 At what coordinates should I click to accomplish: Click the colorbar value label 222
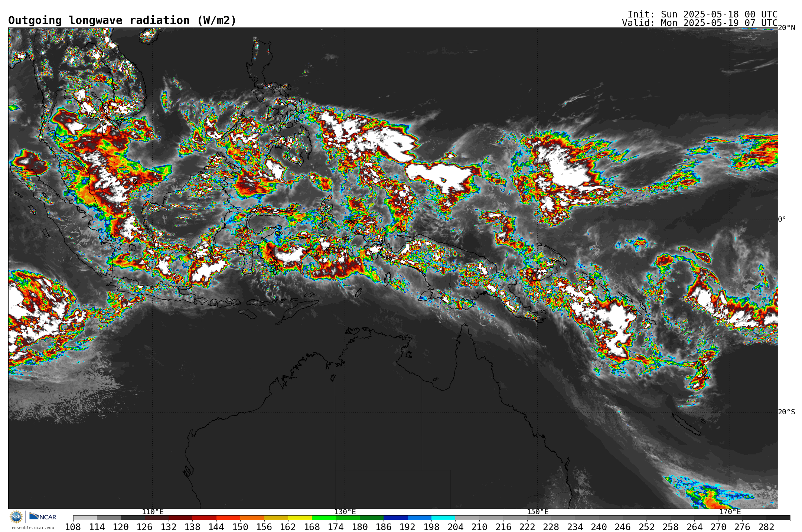click(527, 527)
